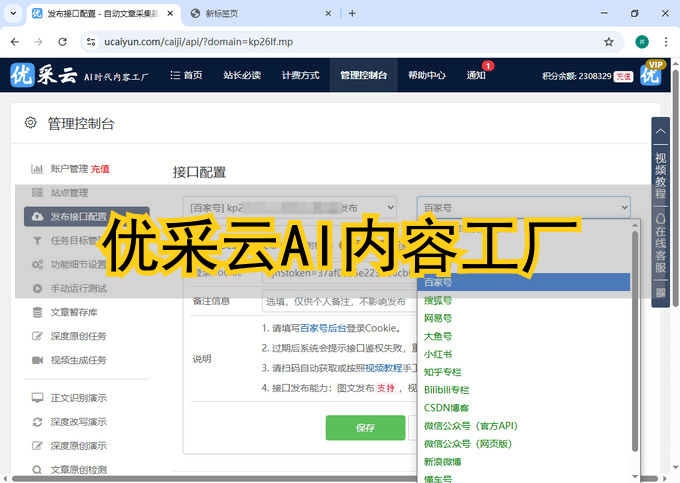Bookmark this page with the star icon
Viewport: 680px width, 483px height.
pos(608,42)
